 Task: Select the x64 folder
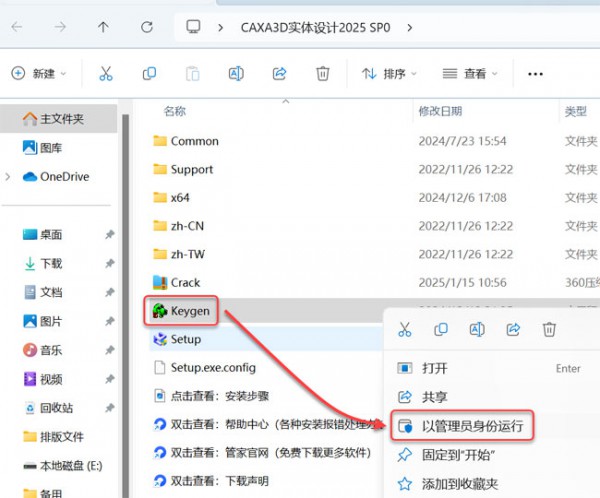[171, 198]
